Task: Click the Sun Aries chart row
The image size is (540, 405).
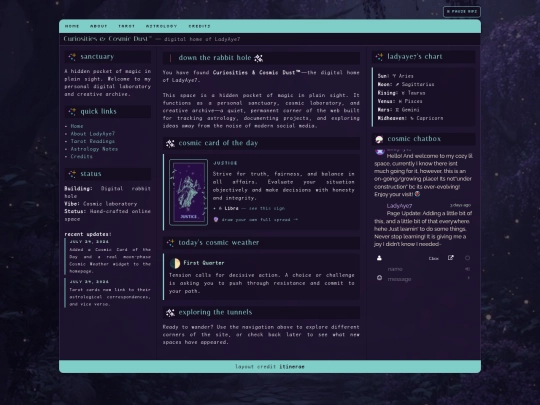Action: [395, 76]
